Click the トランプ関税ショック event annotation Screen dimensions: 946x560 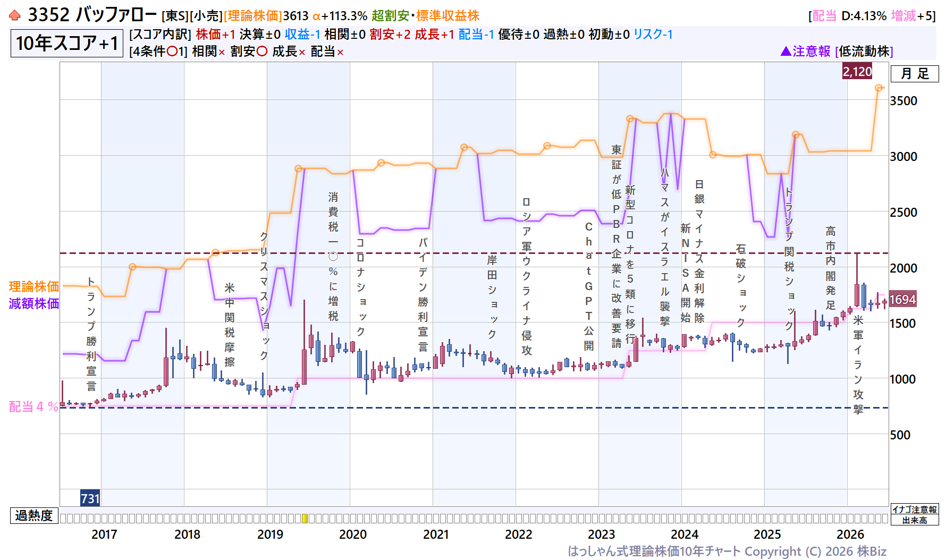coord(789,259)
